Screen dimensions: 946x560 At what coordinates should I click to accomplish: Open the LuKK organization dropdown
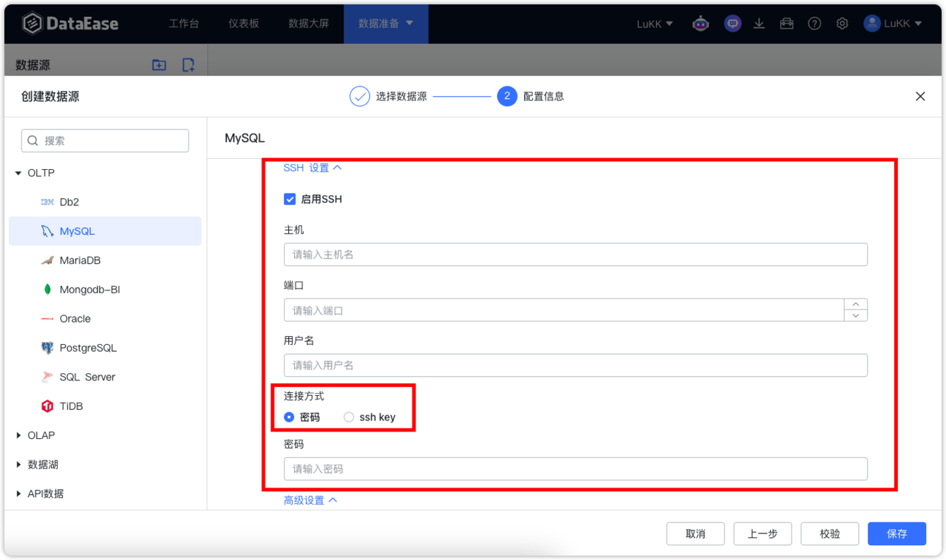[x=655, y=24]
